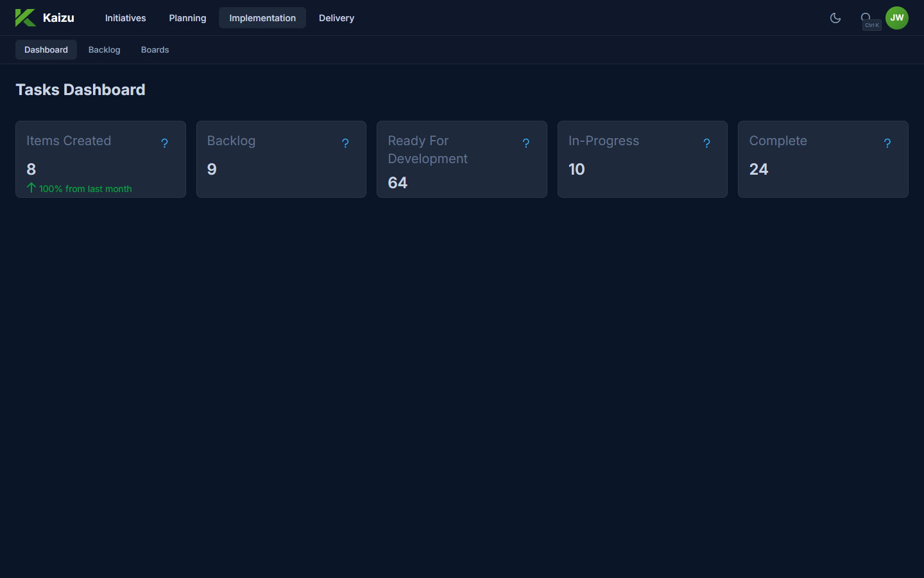Click the 100% from last month link
This screenshot has height=578, width=924.
(x=85, y=188)
